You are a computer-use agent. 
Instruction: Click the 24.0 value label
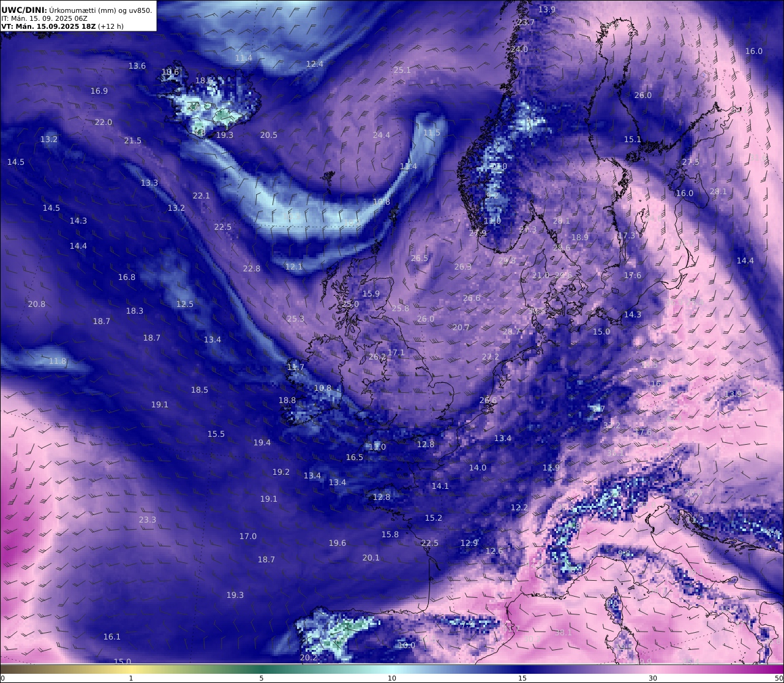(x=519, y=49)
